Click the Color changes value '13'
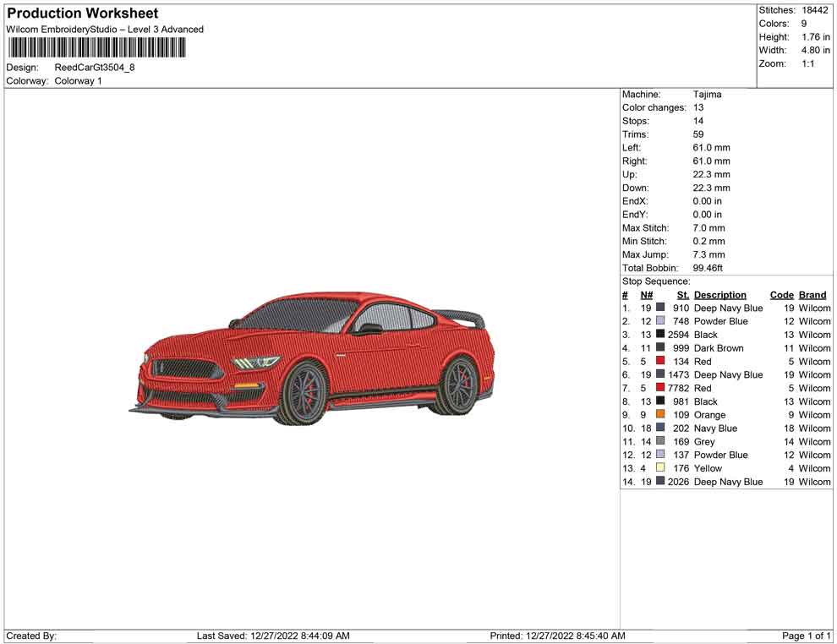 click(698, 108)
